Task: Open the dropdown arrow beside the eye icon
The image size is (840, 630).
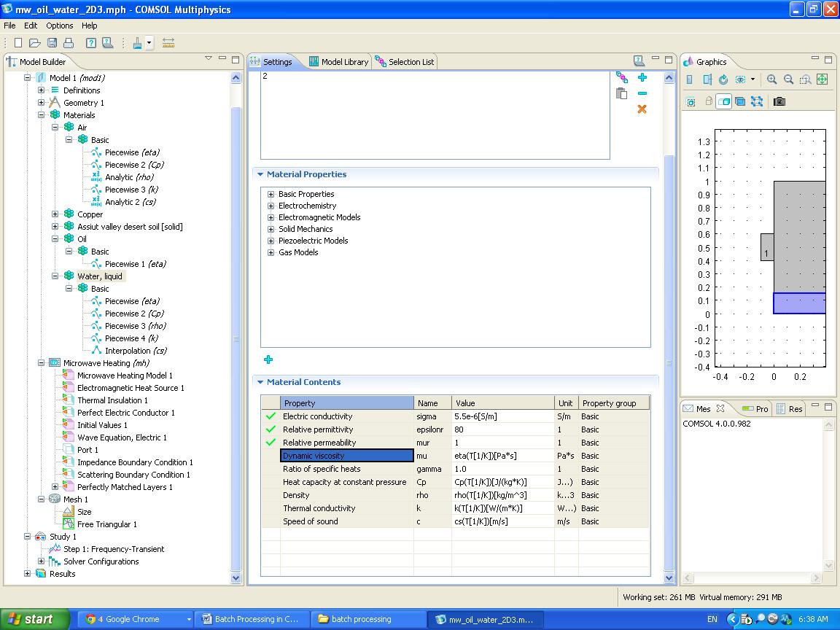Action: click(752, 79)
